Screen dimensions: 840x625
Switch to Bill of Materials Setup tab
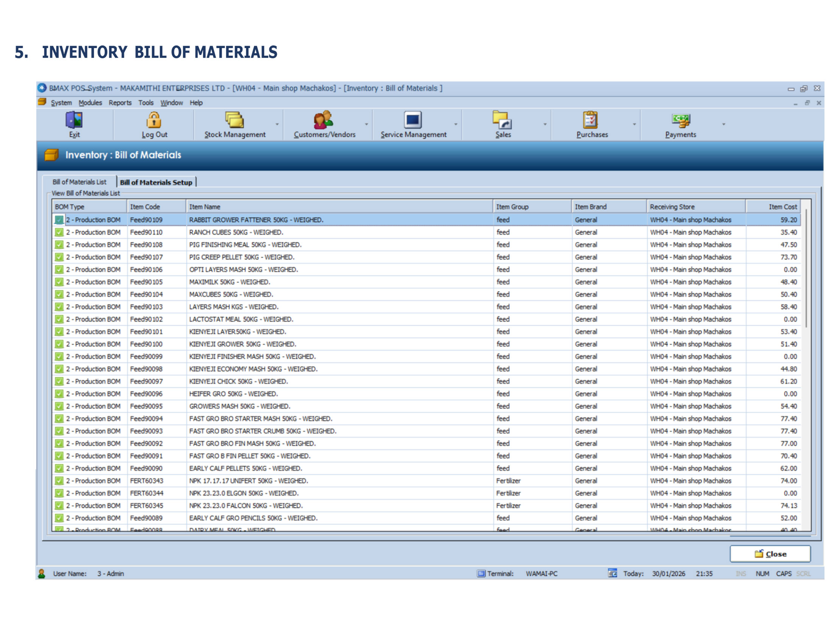[x=156, y=182]
